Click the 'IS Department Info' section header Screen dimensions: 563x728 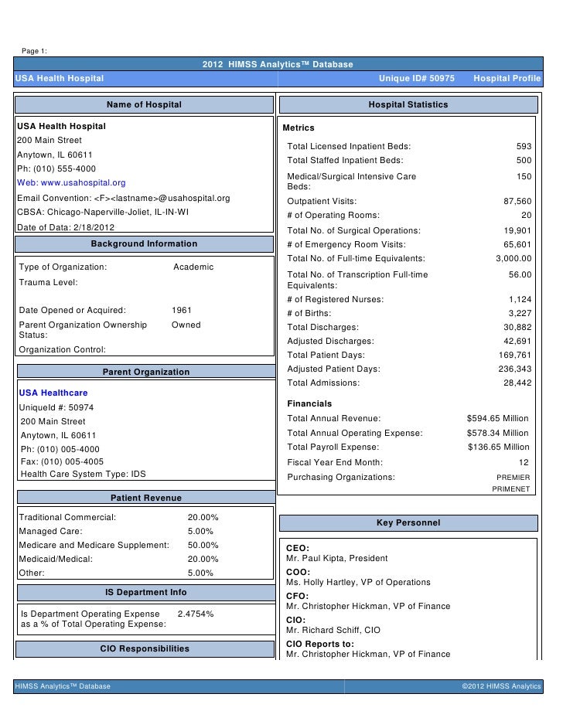(146, 593)
